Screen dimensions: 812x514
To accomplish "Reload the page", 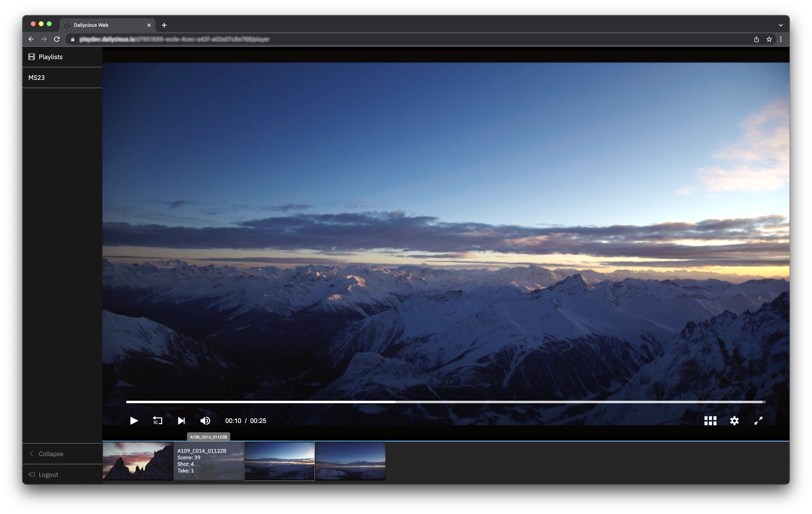I will coord(57,39).
